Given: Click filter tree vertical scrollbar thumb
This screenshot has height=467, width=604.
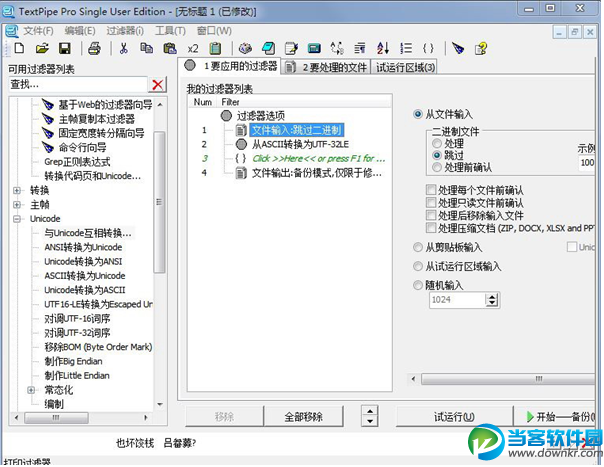Looking at the screenshot, I should [x=159, y=202].
